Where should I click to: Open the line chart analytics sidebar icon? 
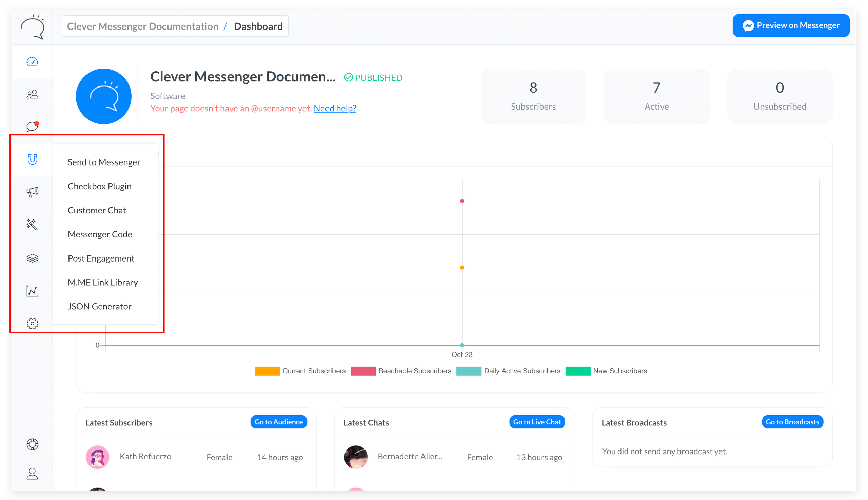click(32, 290)
